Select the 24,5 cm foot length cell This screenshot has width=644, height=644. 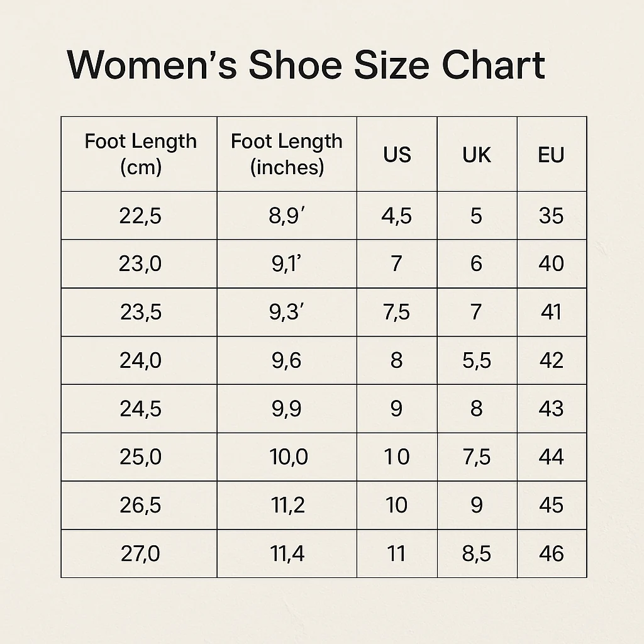click(x=139, y=409)
